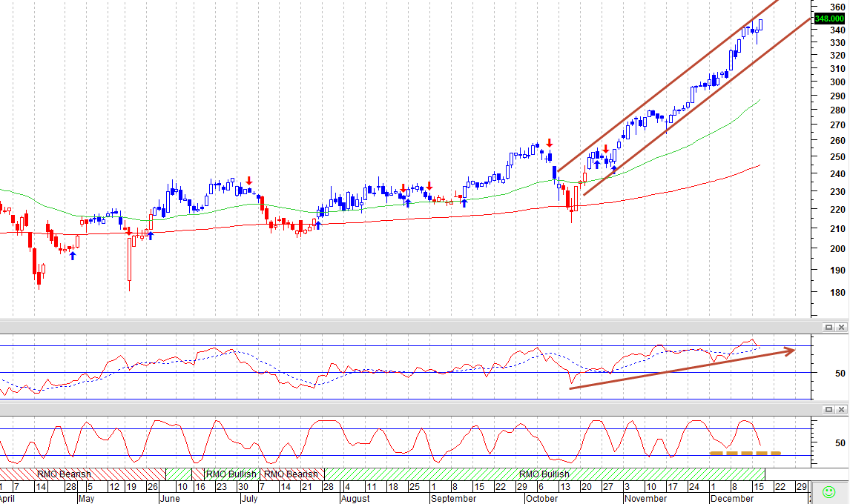Close the lower oscillator pane

(841, 409)
